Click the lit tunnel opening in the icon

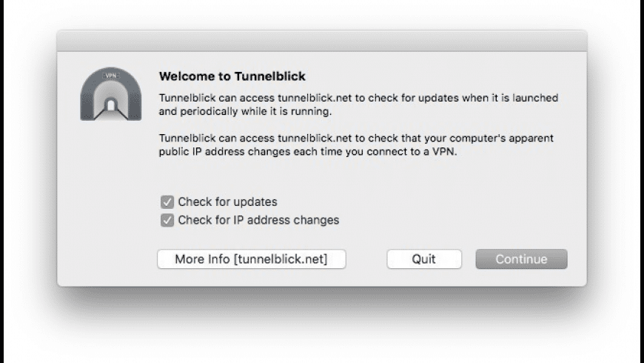coord(111,106)
